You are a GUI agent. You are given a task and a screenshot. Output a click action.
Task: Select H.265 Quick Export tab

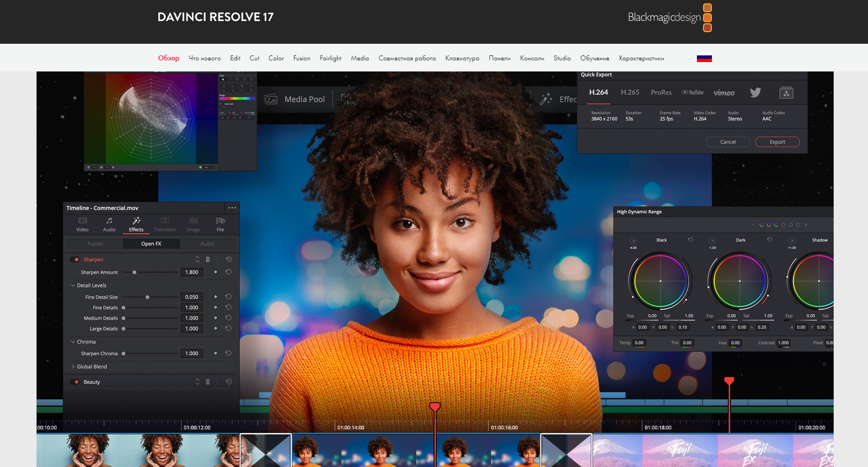coord(630,93)
